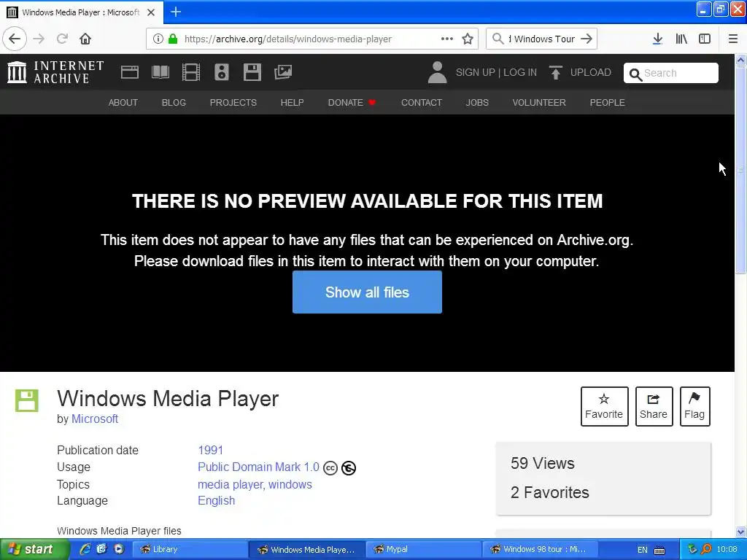Image resolution: width=747 pixels, height=560 pixels.
Task: Click the English language link
Action: (x=216, y=500)
